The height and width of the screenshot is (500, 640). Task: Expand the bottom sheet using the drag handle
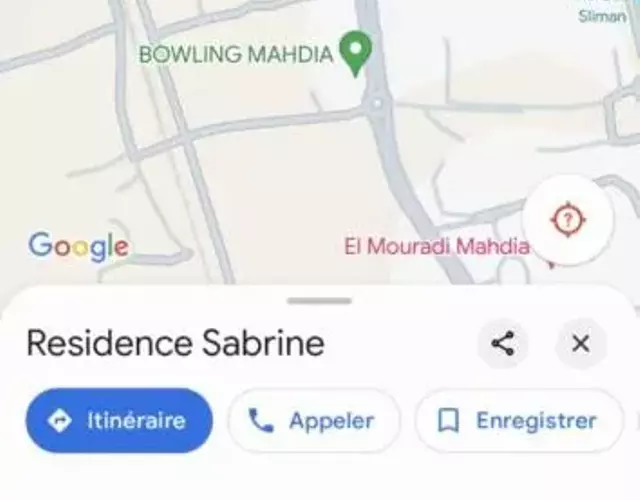click(319, 301)
